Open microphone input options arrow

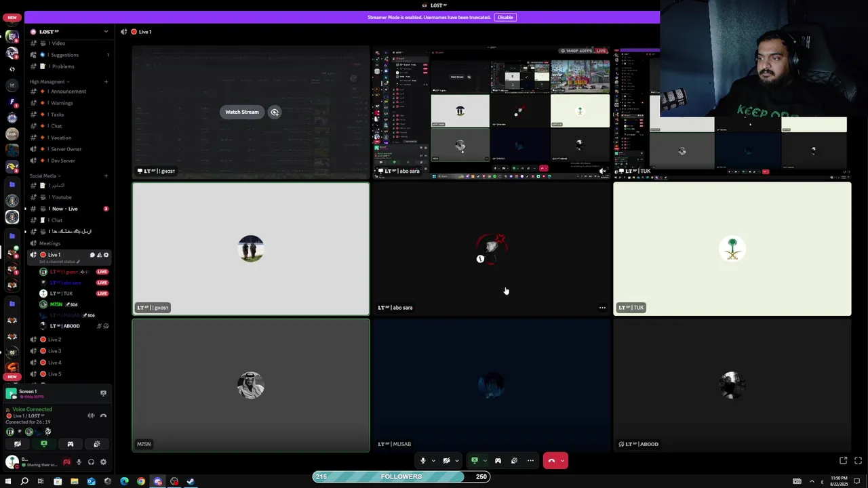pos(433,461)
